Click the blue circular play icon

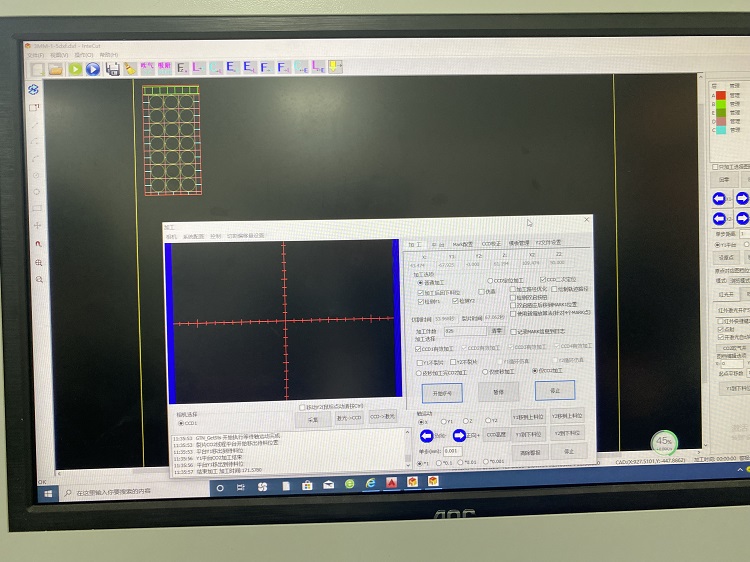coord(92,68)
